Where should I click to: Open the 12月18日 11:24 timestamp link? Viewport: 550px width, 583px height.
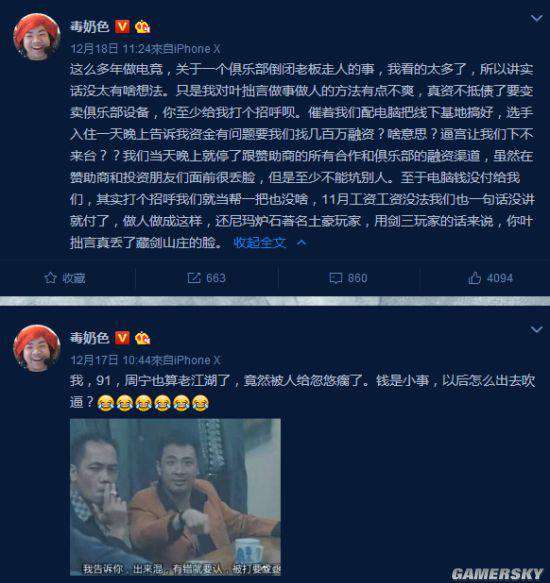[x=110, y=48]
